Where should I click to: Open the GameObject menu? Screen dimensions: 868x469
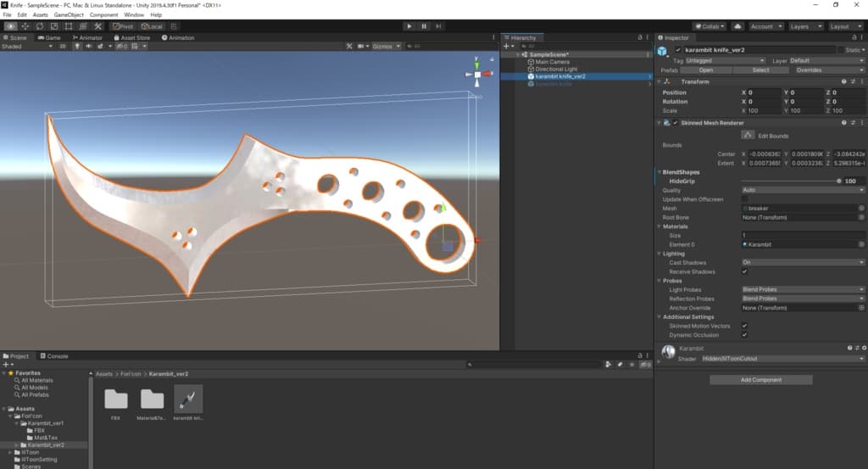click(x=69, y=14)
